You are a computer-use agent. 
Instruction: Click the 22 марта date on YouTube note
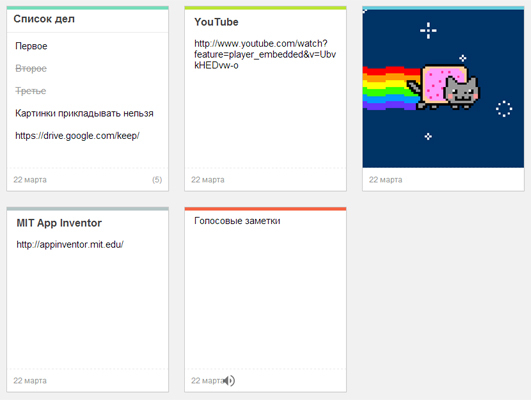coord(208,180)
